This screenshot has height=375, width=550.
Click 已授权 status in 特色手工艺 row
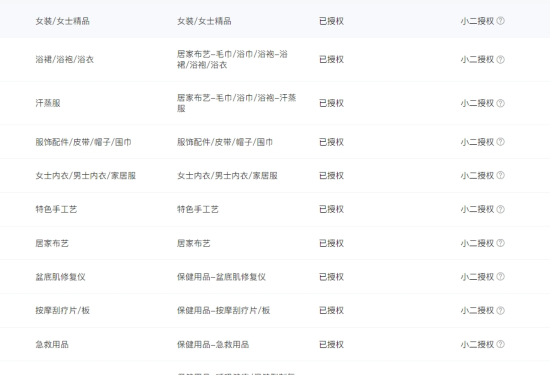tap(331, 209)
